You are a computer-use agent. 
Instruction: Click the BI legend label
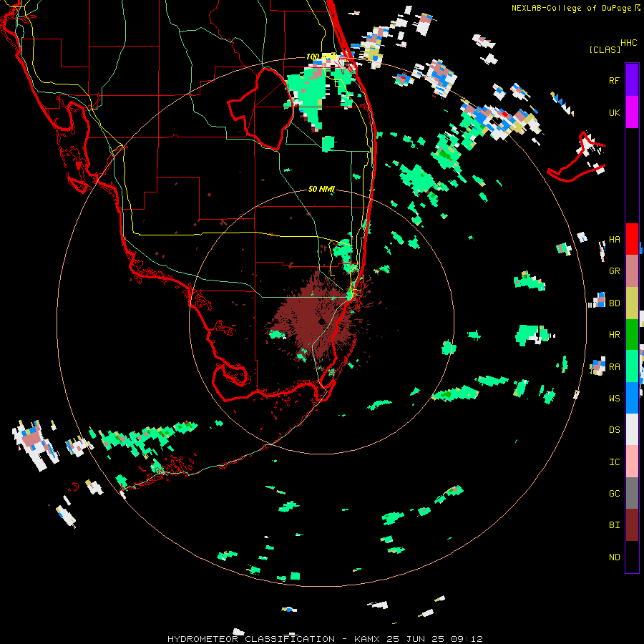click(x=614, y=525)
